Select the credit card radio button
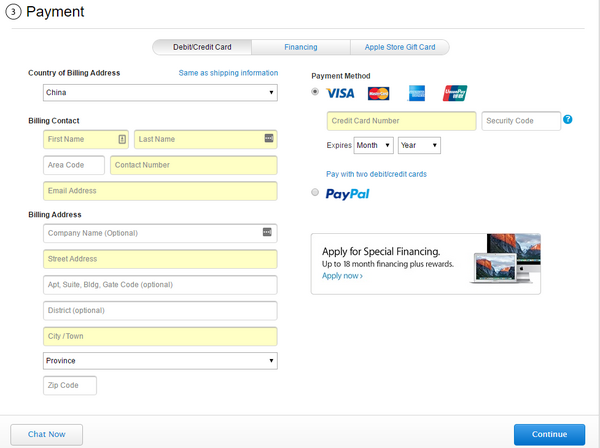Screen dimensions: 600x448 [315, 91]
